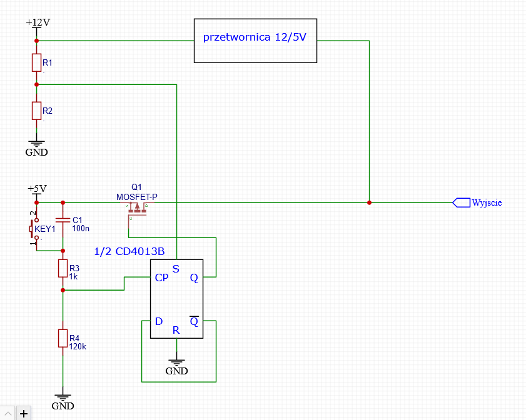The height and width of the screenshot is (420, 526).
Task: Select the +12V power symbol
Action: click(x=38, y=26)
